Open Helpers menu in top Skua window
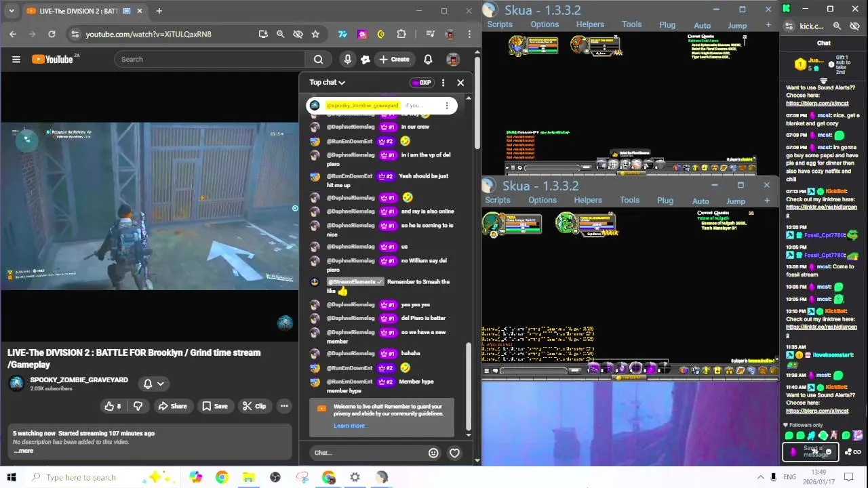The height and width of the screenshot is (488, 868). click(x=590, y=24)
